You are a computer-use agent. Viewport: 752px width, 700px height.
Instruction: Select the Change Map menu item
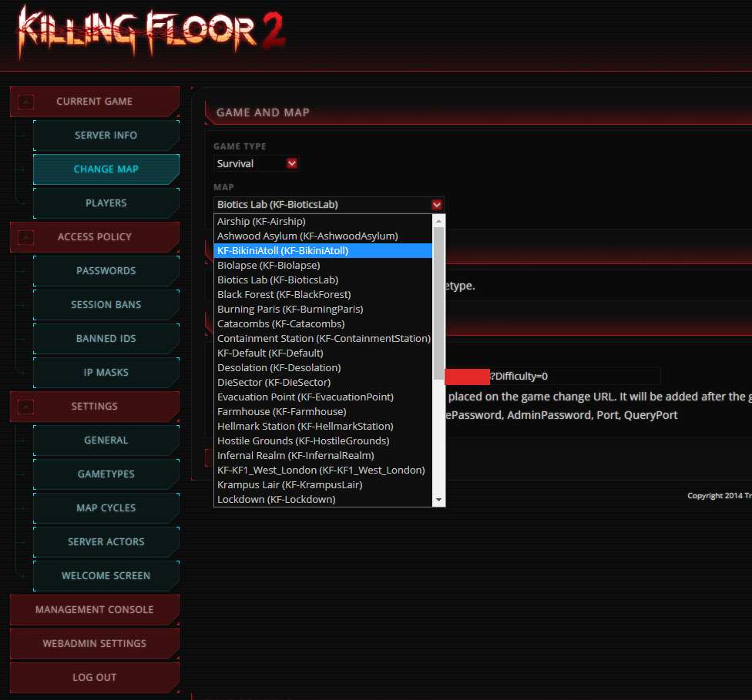[x=106, y=169]
